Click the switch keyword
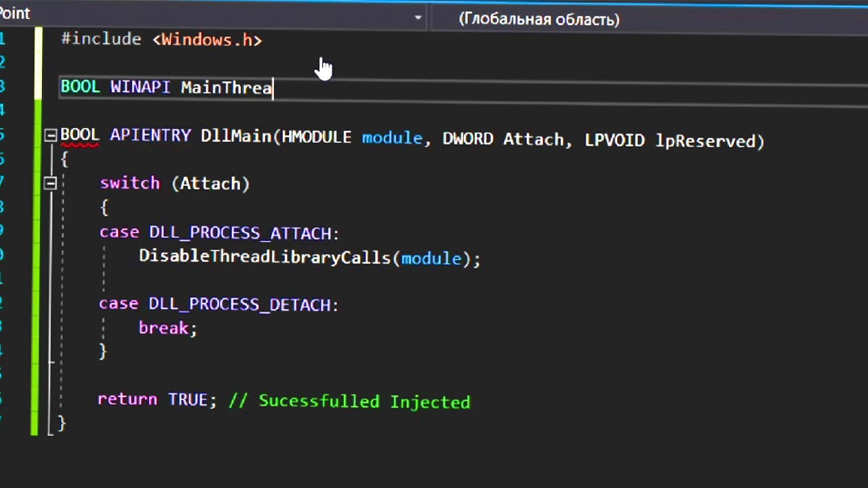 tap(130, 183)
